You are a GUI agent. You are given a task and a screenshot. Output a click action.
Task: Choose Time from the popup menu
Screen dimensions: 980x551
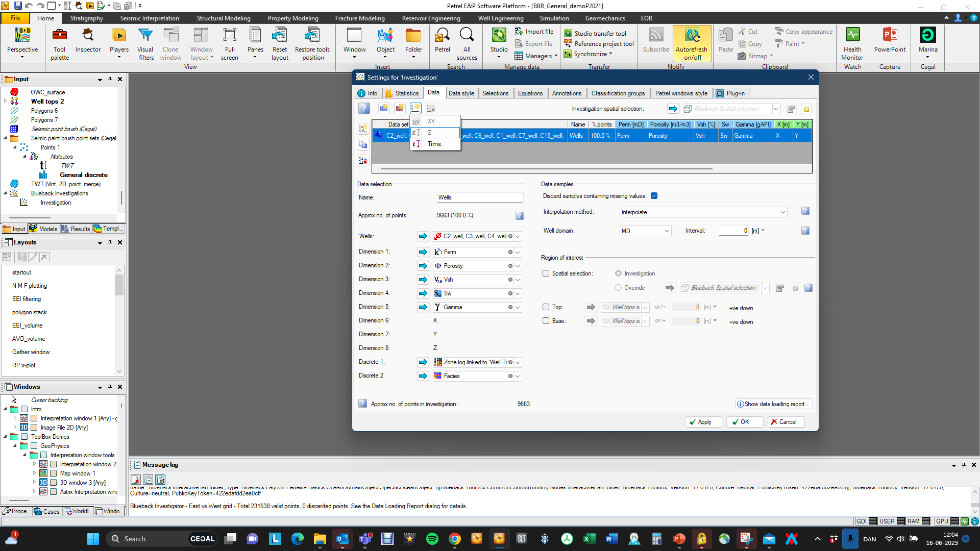(x=435, y=144)
